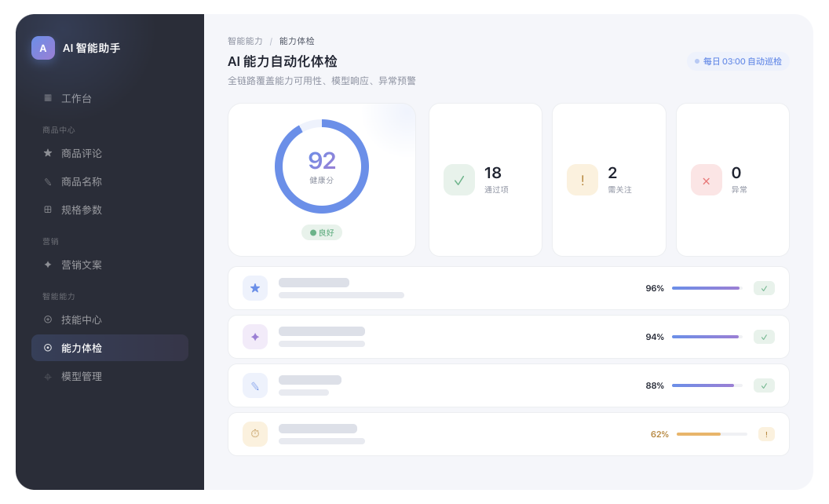
Task: Navigate to 技能中心 in the sidebar
Action: [x=110, y=320]
